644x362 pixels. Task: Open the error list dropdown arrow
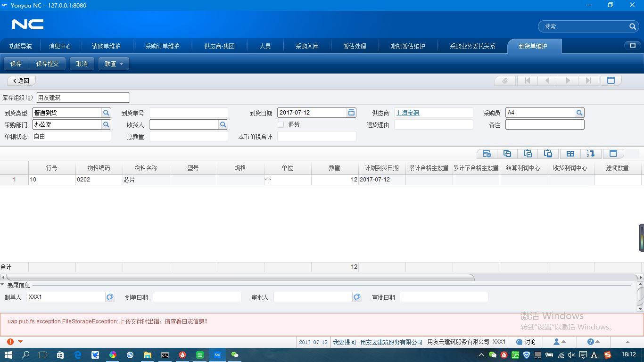coord(20,342)
